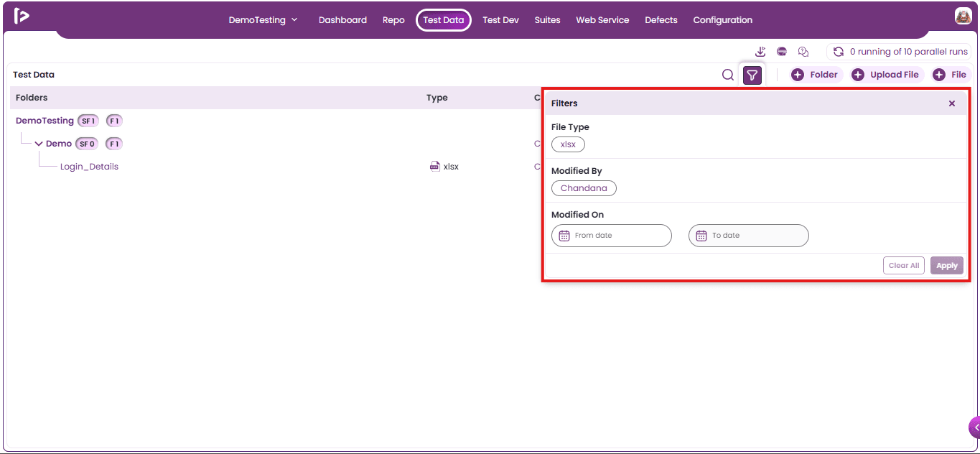Expand the side drawer arrow at right edge
The width and height of the screenshot is (980, 454).
975,427
